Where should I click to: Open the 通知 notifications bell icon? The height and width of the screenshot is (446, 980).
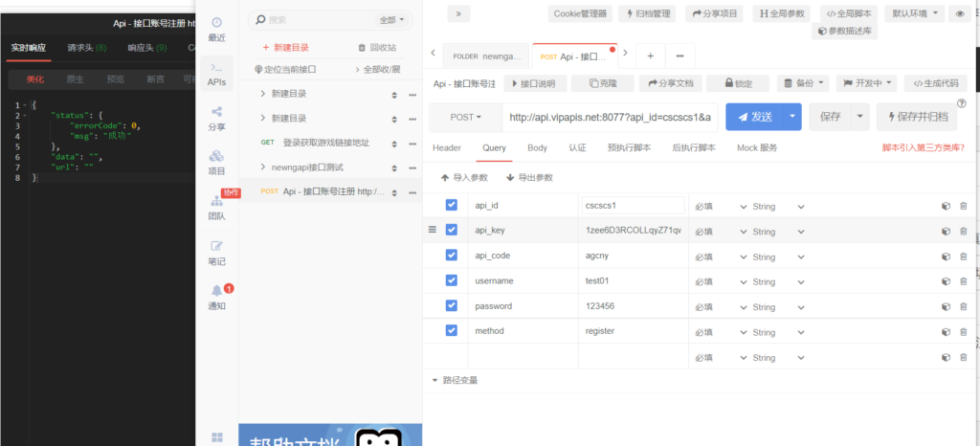coord(217,290)
